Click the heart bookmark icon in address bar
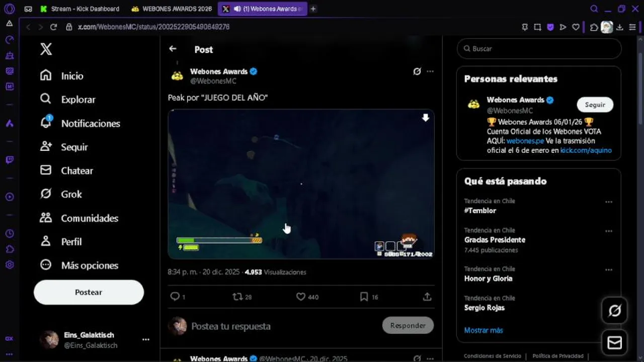Screen dimensions: 644x362 click(x=576, y=27)
